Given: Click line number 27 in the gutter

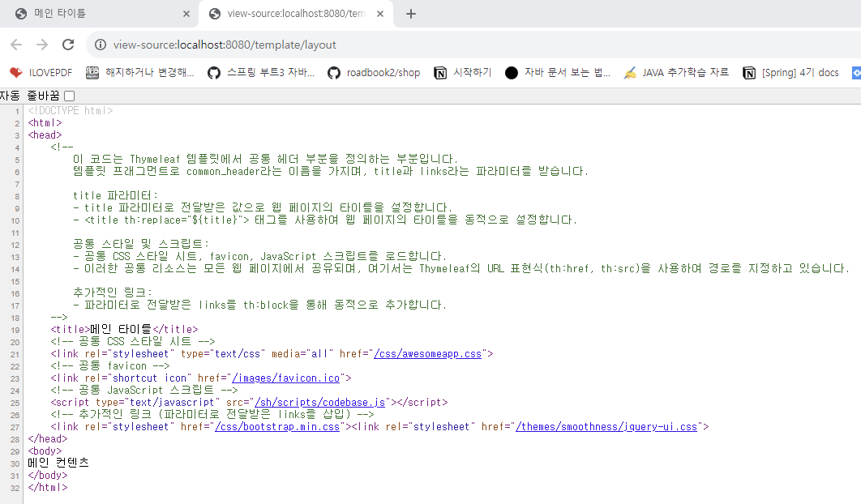Looking at the screenshot, I should 15,427.
